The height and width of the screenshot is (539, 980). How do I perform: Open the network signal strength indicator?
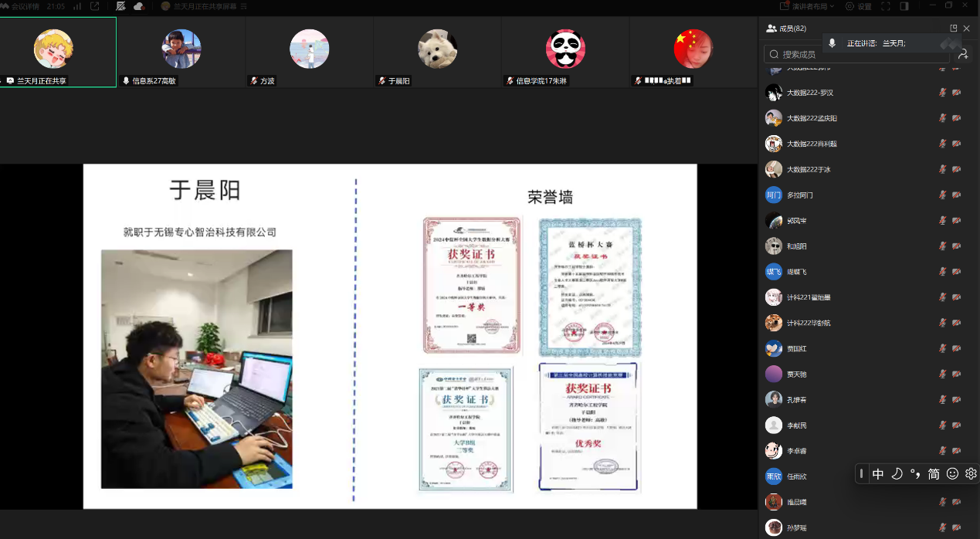(x=76, y=6)
